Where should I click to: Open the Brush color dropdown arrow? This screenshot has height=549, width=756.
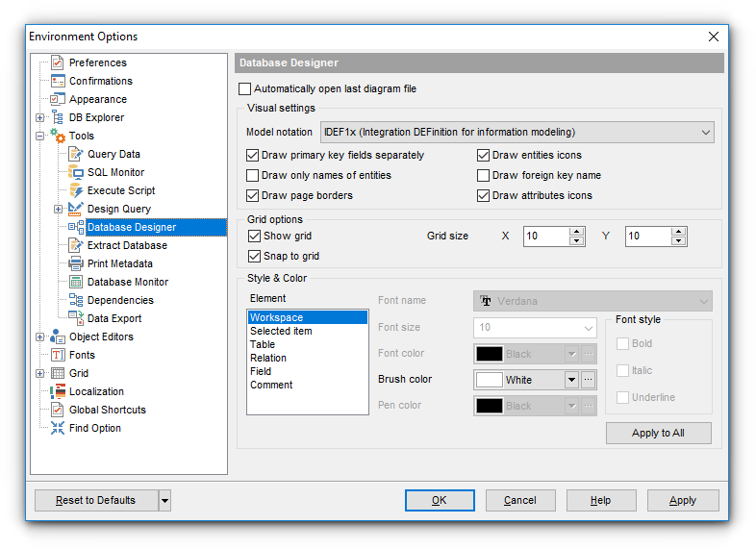[571, 380]
